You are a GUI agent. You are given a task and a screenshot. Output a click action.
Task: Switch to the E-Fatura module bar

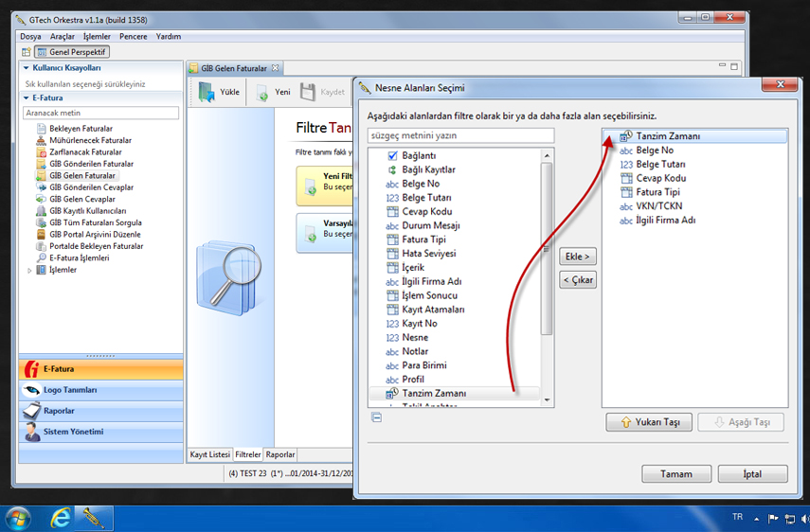tap(100, 369)
